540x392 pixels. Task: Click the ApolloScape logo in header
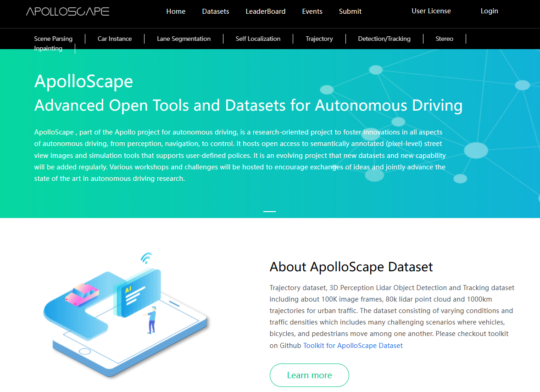(68, 11)
